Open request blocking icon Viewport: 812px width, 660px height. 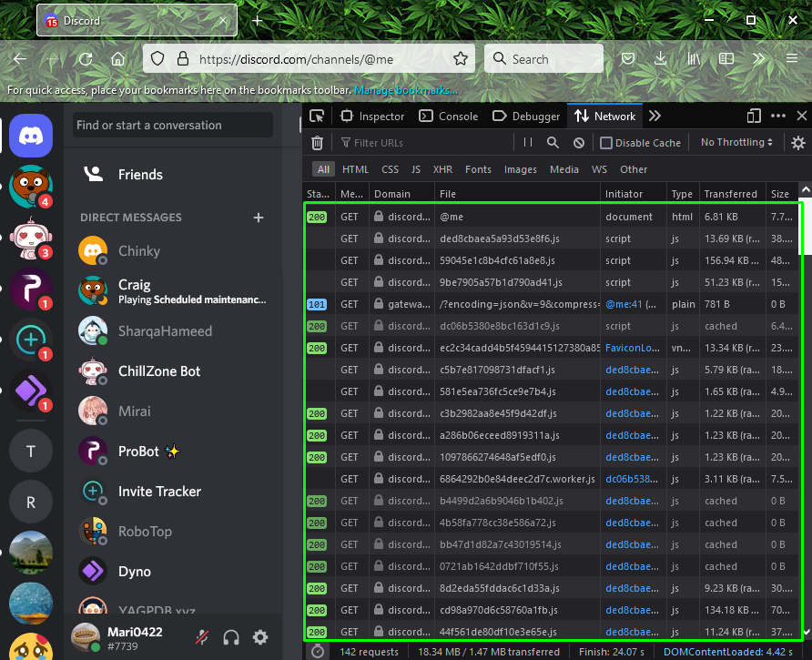pos(578,142)
